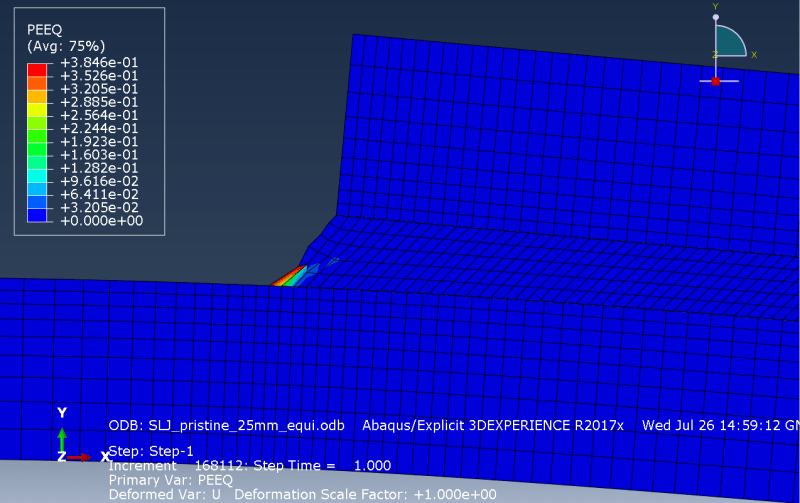Click the yellow legend swatch at +2.885e-01

37,110
